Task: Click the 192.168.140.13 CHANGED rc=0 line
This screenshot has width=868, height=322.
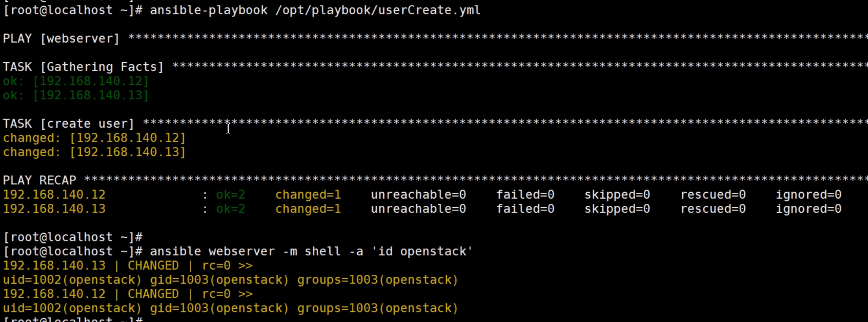Action: tap(128, 266)
